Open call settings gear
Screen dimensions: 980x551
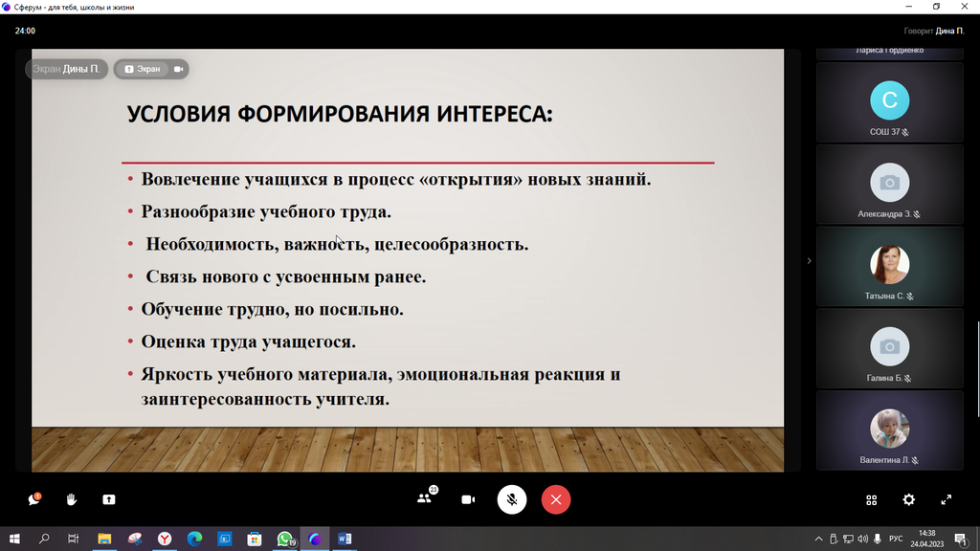909,499
